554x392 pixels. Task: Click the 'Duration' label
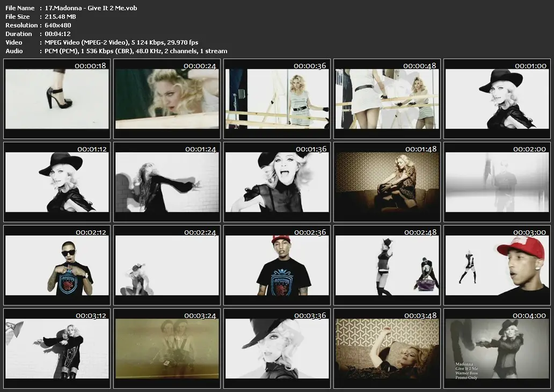(18, 34)
